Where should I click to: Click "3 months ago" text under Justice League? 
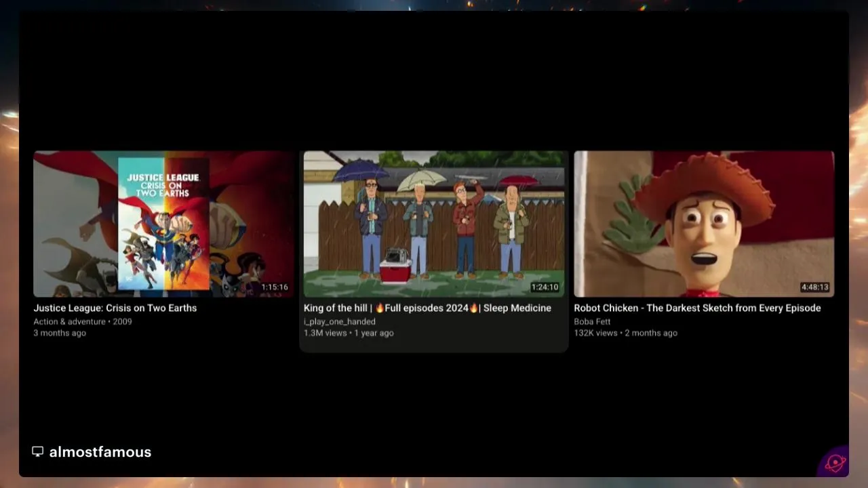click(60, 333)
